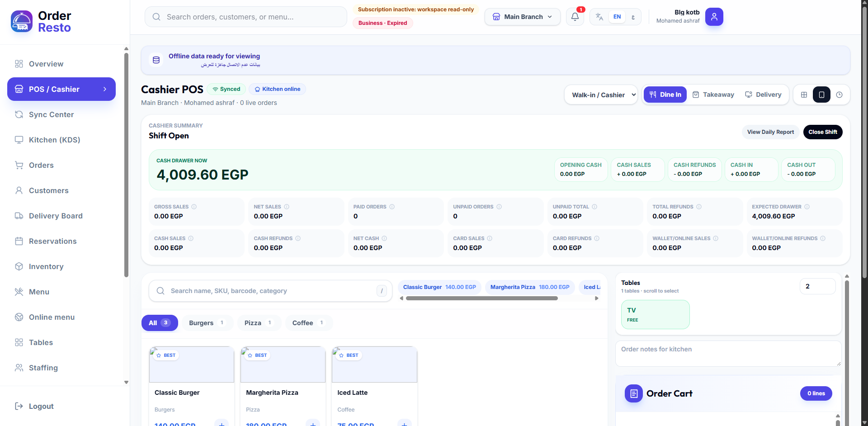Focus the product search field
The width and height of the screenshot is (868, 426).
(x=270, y=291)
